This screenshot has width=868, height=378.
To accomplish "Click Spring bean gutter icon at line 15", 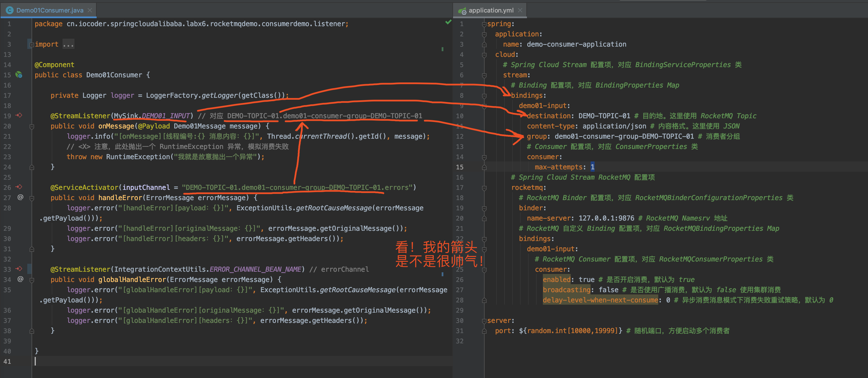I will 19,75.
